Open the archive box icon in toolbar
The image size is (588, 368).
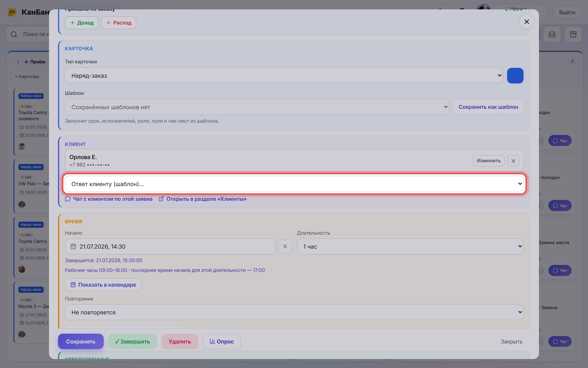tap(573, 34)
